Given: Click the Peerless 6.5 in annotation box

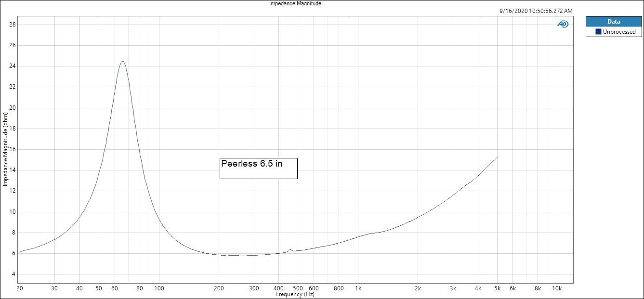Looking at the screenshot, I should pyautogui.click(x=259, y=168).
